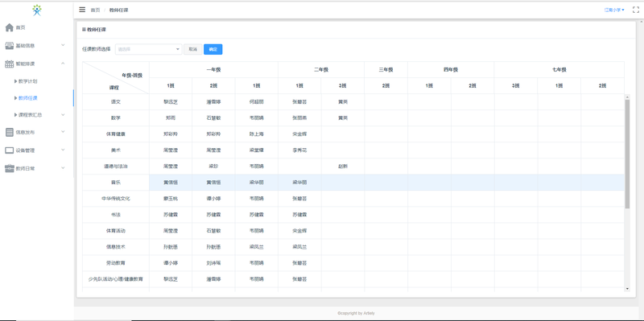Click teacher 何超丽 in the 语文 row
Screen dimensions: 644x321
pos(256,102)
